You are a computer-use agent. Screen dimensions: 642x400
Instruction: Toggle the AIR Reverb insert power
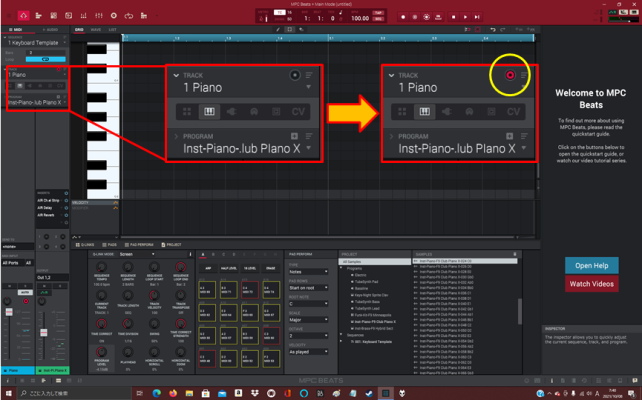pos(66,215)
